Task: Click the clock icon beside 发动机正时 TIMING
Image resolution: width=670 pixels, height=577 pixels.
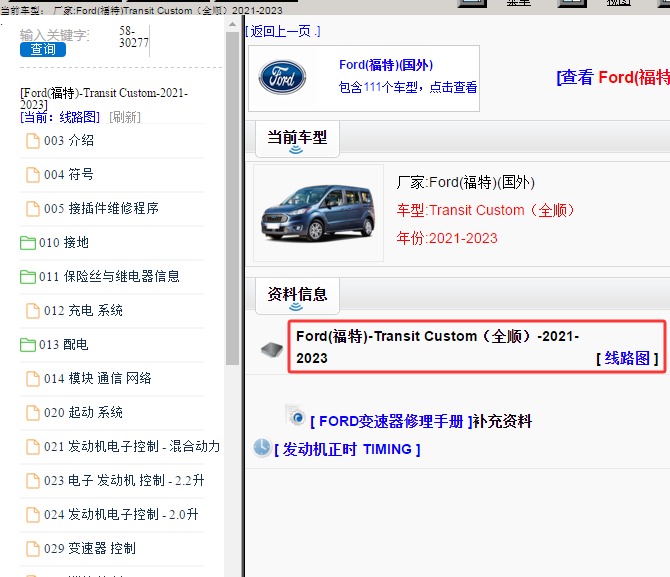Action: click(x=262, y=447)
